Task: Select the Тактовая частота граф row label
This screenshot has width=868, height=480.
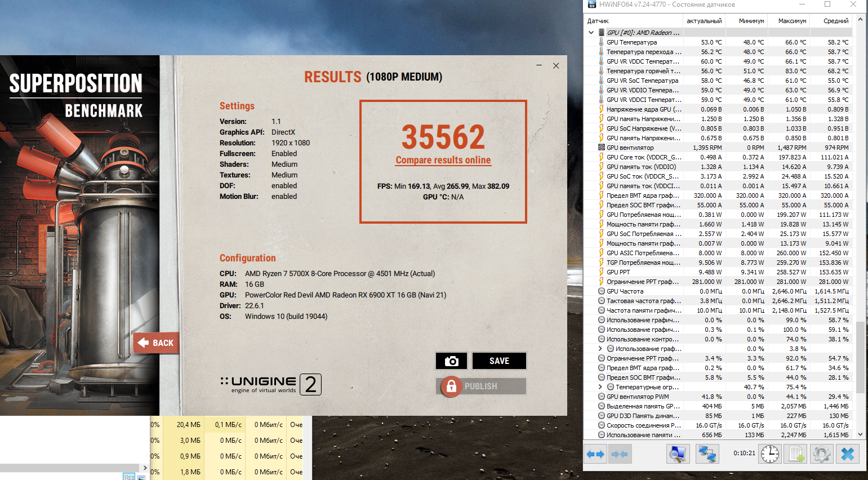Action: (x=644, y=301)
